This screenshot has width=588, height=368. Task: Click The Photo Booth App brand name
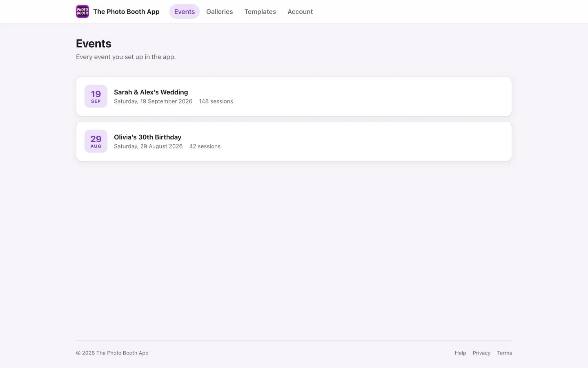coord(126,11)
